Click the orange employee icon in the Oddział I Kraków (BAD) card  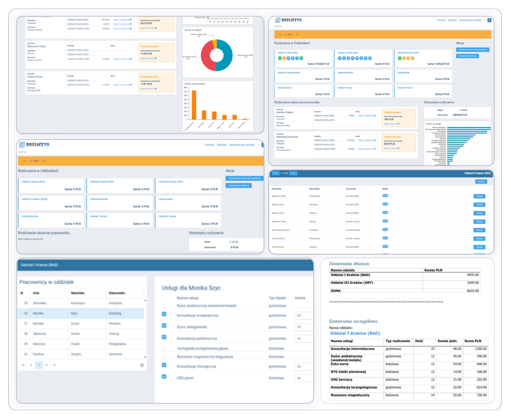point(284,58)
